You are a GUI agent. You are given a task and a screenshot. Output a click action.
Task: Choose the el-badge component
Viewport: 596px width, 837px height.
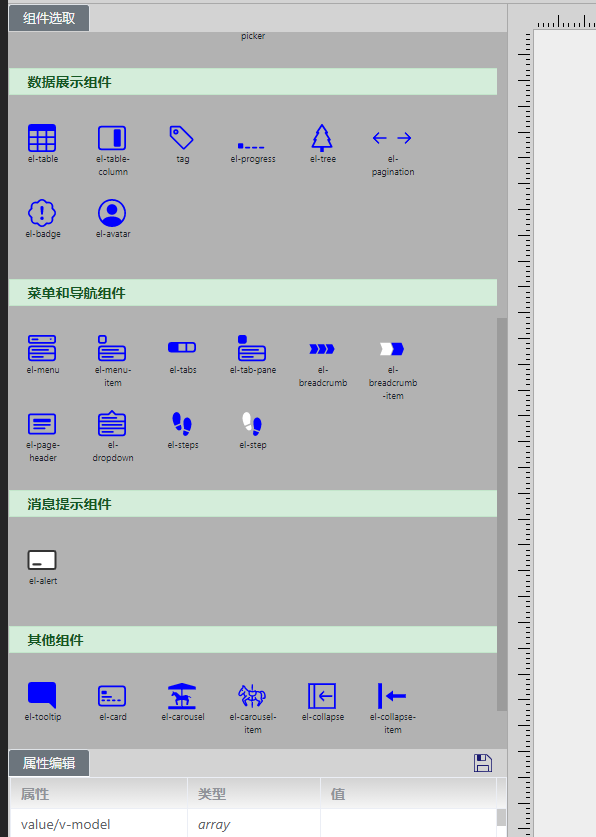point(42,213)
